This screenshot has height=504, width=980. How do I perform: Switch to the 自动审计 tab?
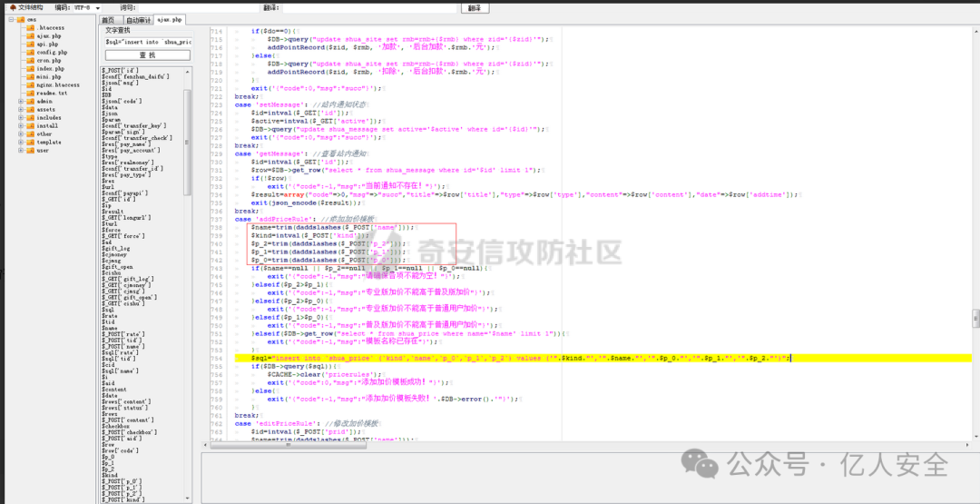pos(138,19)
